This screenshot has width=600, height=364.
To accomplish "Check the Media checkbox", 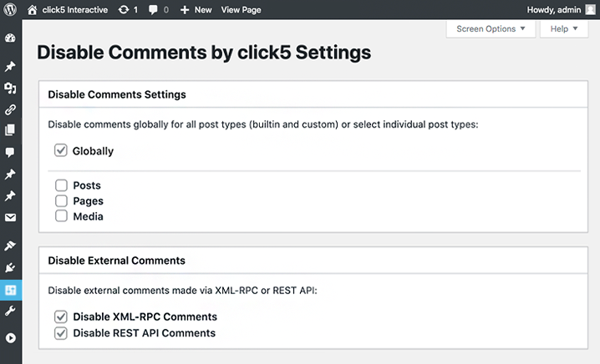I will tap(61, 216).
